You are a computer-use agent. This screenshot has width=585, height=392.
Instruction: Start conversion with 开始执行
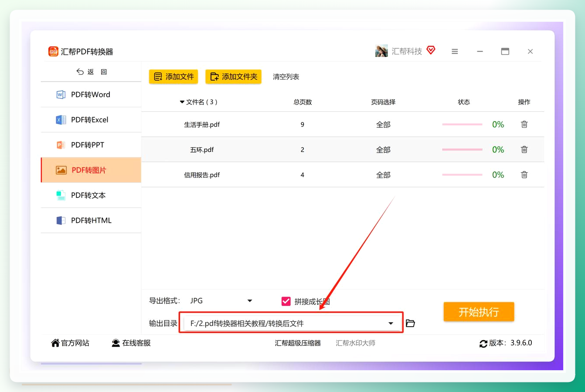pos(479,312)
